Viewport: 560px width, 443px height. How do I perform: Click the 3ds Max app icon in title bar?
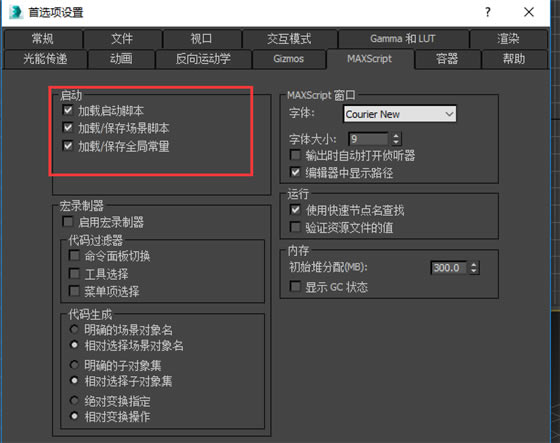pyautogui.click(x=16, y=13)
